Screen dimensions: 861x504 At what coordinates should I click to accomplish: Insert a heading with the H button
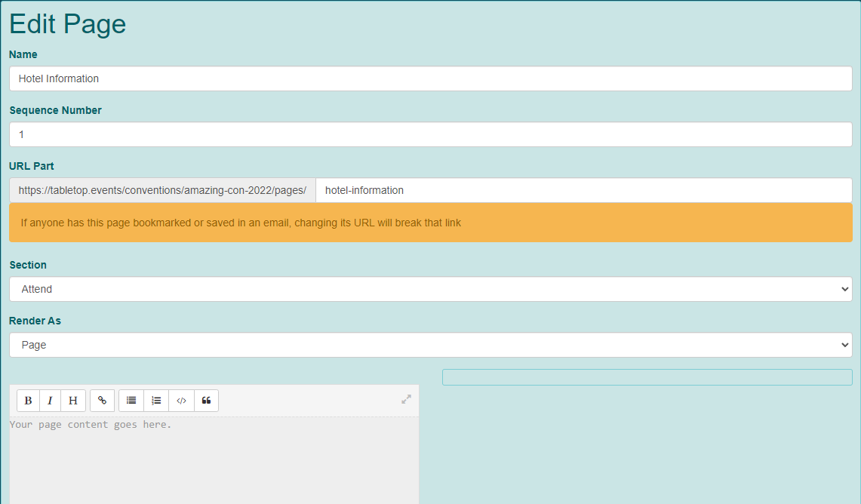click(73, 400)
